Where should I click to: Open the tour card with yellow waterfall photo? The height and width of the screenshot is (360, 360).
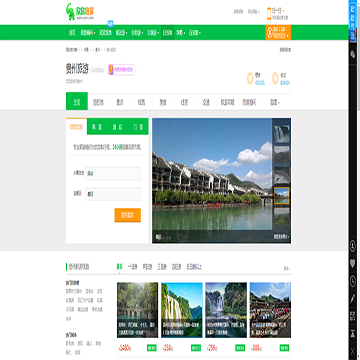pos(182,310)
